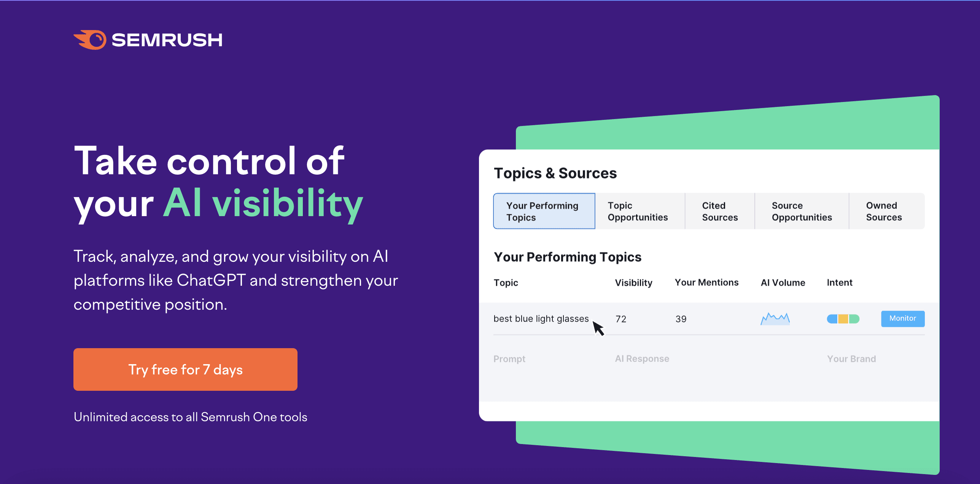
Task: Select the best blue light glasses topic
Action: pos(541,319)
